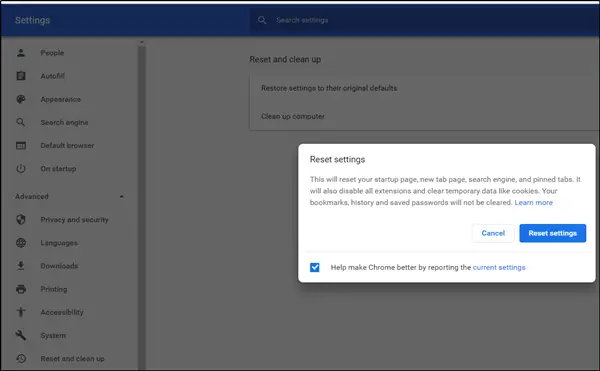Image resolution: width=600 pixels, height=371 pixels.
Task: Confirm with the blue Reset settings button
Action: [x=553, y=233]
